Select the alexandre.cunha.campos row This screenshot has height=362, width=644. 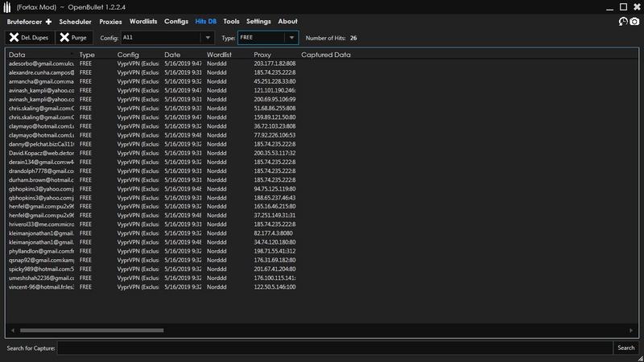pyautogui.click(x=322, y=72)
